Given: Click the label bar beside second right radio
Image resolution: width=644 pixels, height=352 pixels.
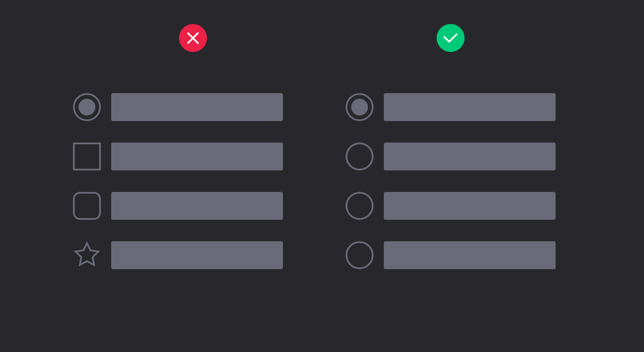Looking at the screenshot, I should point(469,156).
